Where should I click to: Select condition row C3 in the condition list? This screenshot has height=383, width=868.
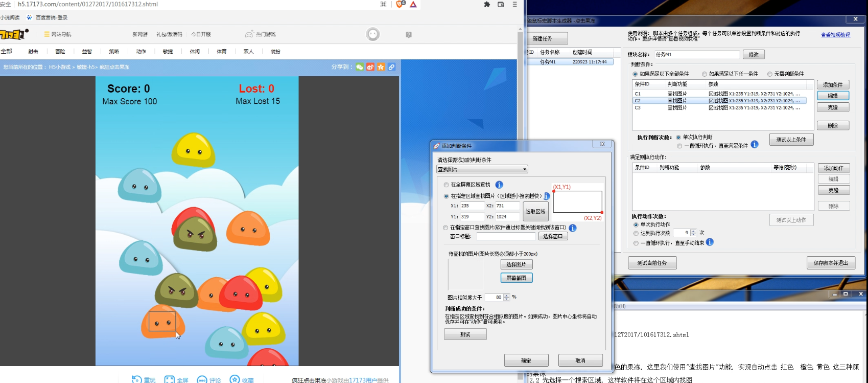point(719,108)
